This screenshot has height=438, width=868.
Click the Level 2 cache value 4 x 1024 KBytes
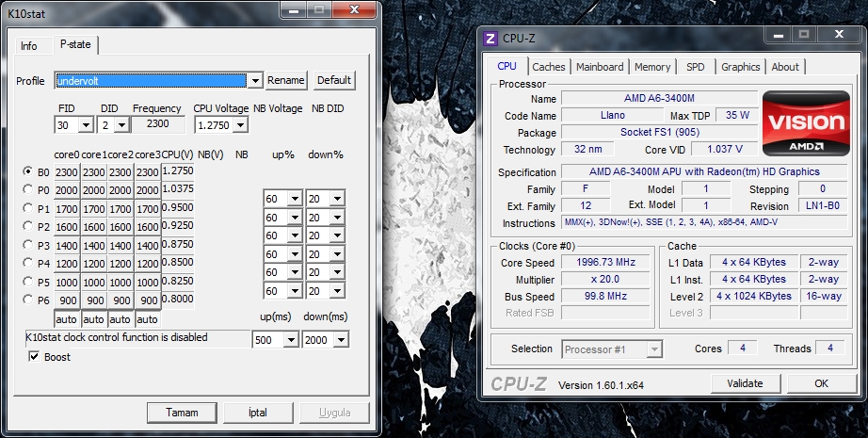(754, 297)
